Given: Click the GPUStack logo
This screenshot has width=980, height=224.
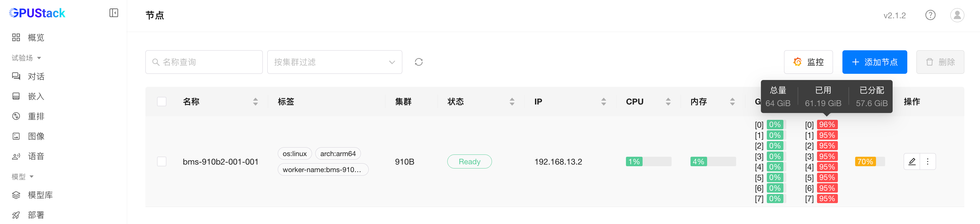Looking at the screenshot, I should (x=37, y=13).
